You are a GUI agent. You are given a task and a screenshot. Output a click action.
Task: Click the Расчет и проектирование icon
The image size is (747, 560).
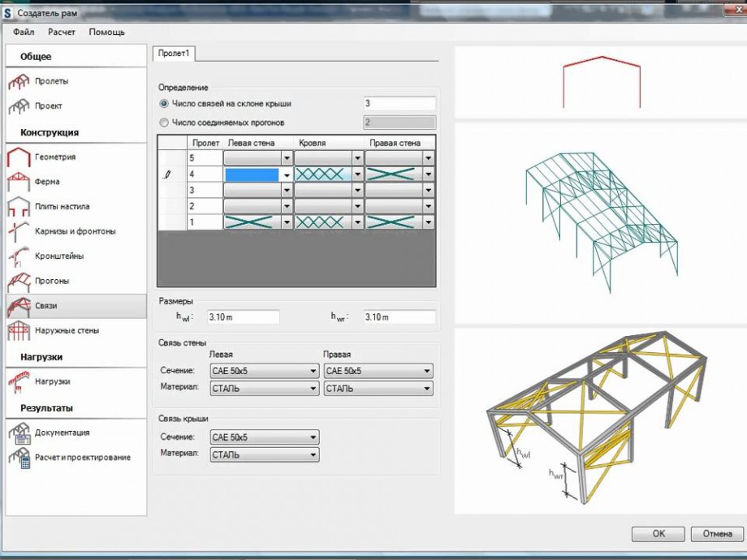coord(19,458)
